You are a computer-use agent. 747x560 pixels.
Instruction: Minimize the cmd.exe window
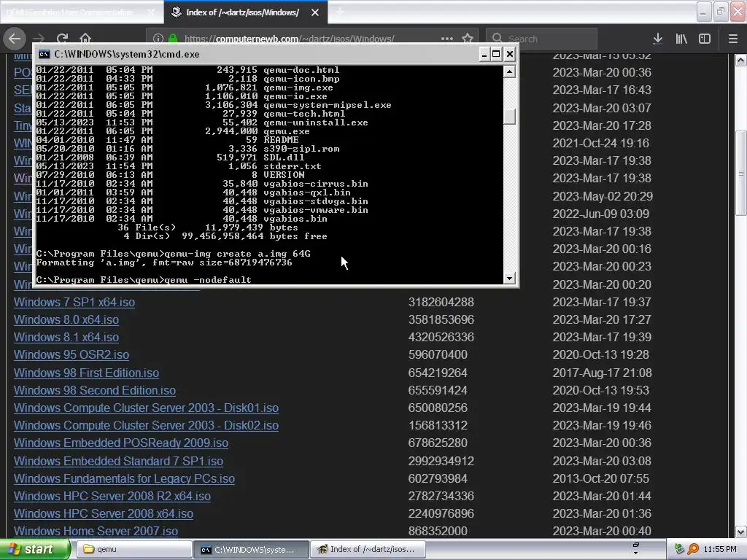(x=484, y=54)
